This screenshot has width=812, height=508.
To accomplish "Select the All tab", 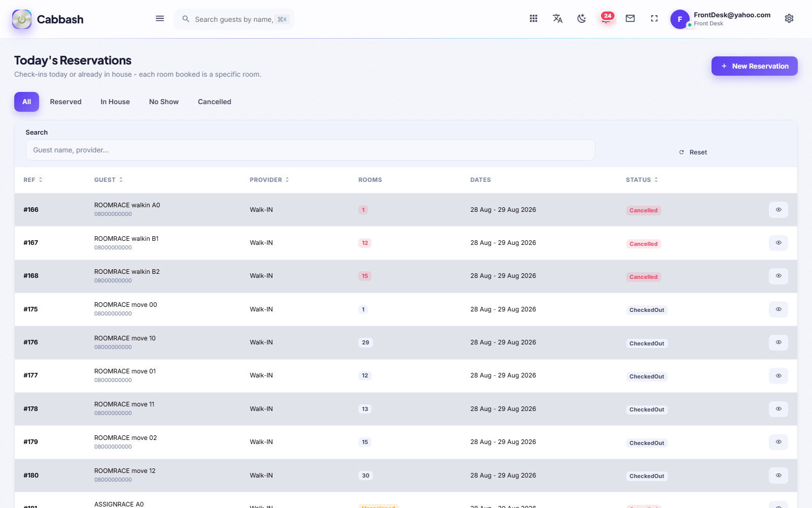I will point(26,102).
